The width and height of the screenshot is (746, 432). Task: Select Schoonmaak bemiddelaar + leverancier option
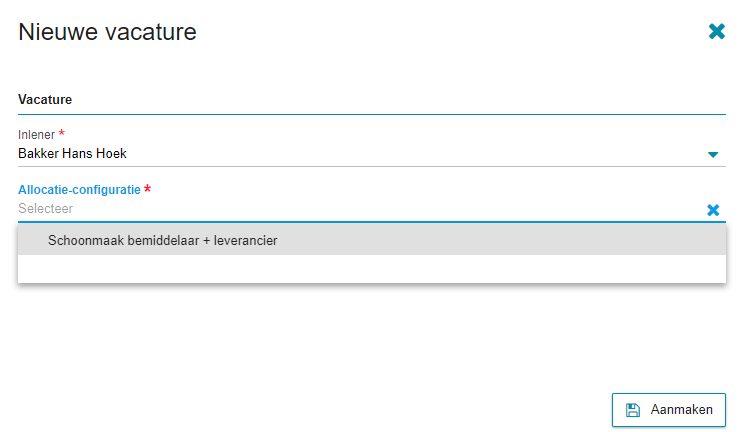point(372,240)
